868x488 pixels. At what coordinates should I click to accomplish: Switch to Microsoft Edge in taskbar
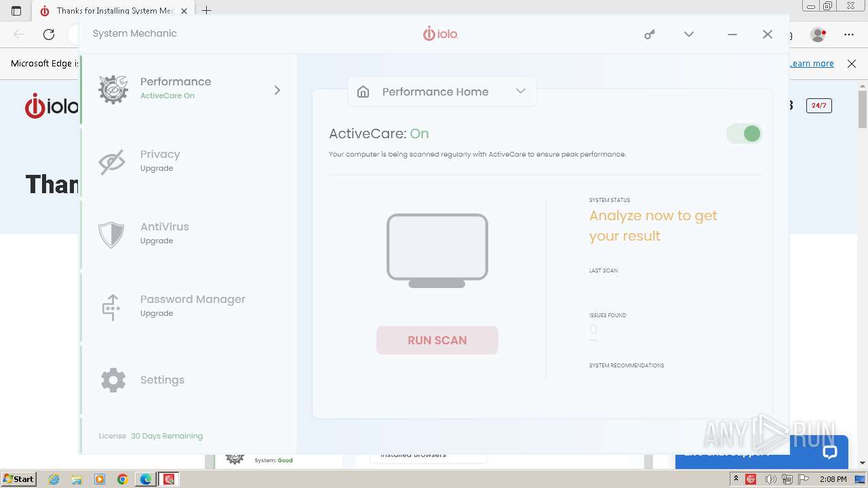(146, 479)
